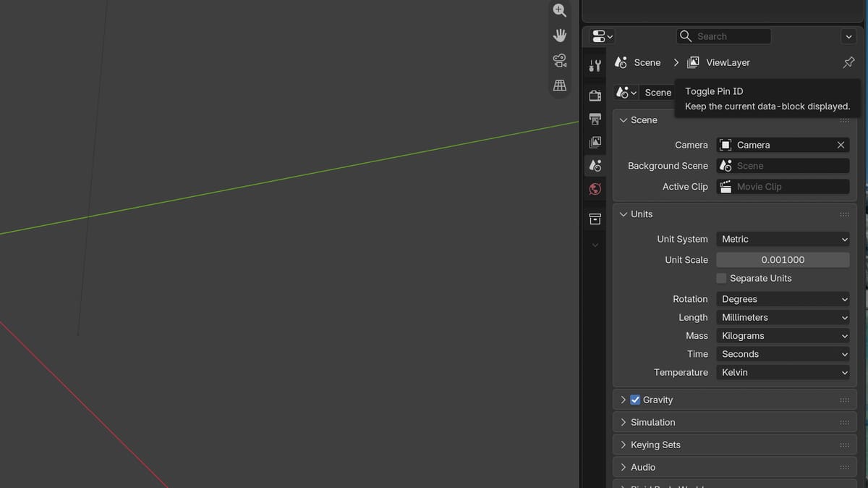Click the Gravity panel drag grip dots
Viewport: 868px width, 488px height.
tap(844, 400)
